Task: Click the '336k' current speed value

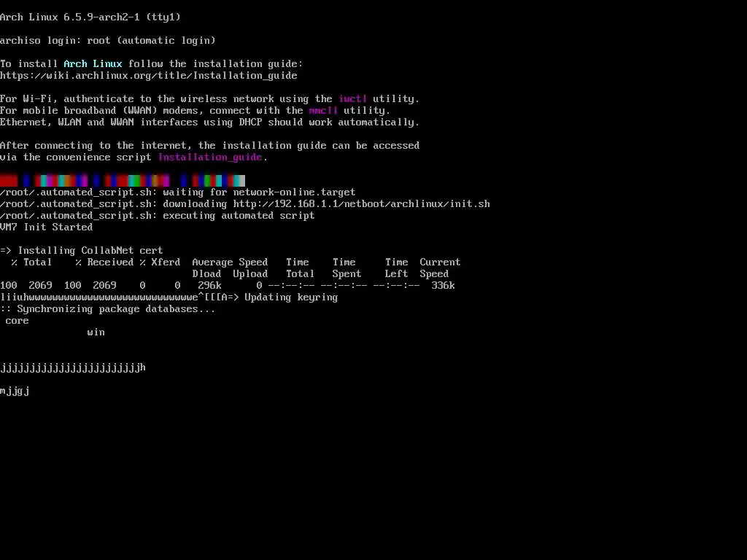Action: point(443,285)
